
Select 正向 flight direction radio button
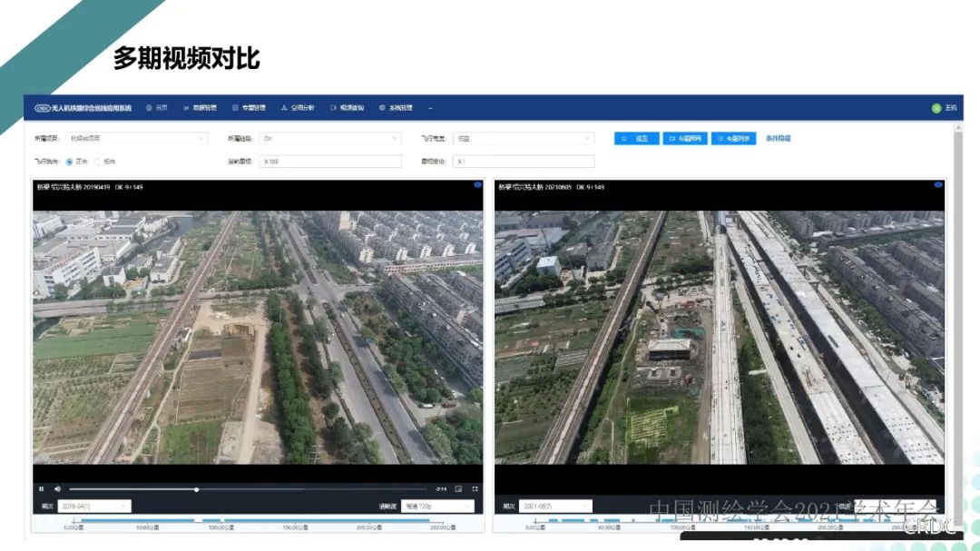click(x=70, y=162)
